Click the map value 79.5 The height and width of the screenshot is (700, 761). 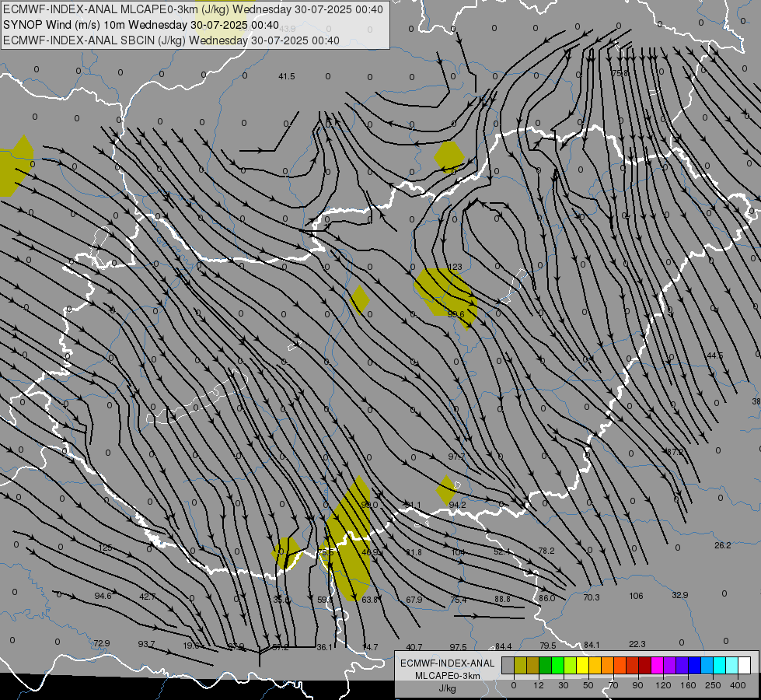pyautogui.click(x=547, y=645)
